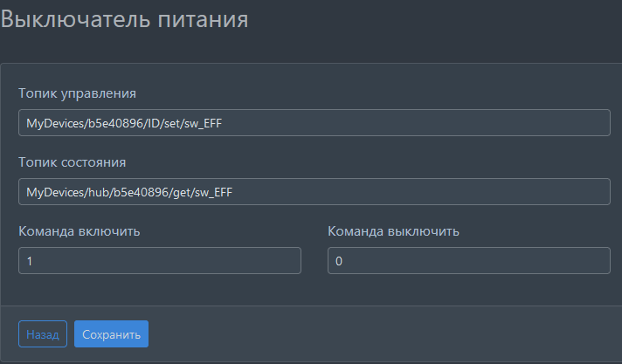Place cursor on MyDevices/hub/b5e40896/get/sw_EFF text
Image resolution: width=622 pixels, height=364 pixels.
coord(130,192)
